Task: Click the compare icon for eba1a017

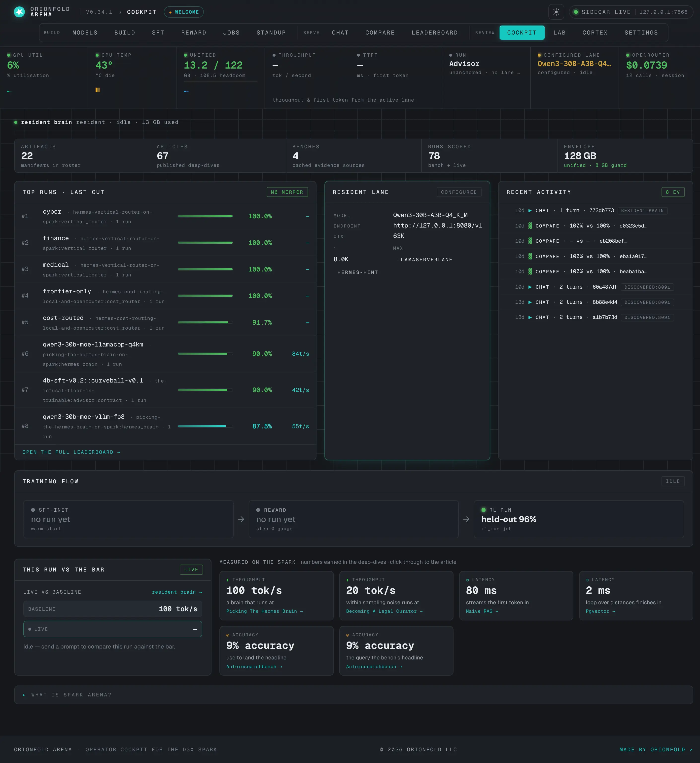Action: 530,256
